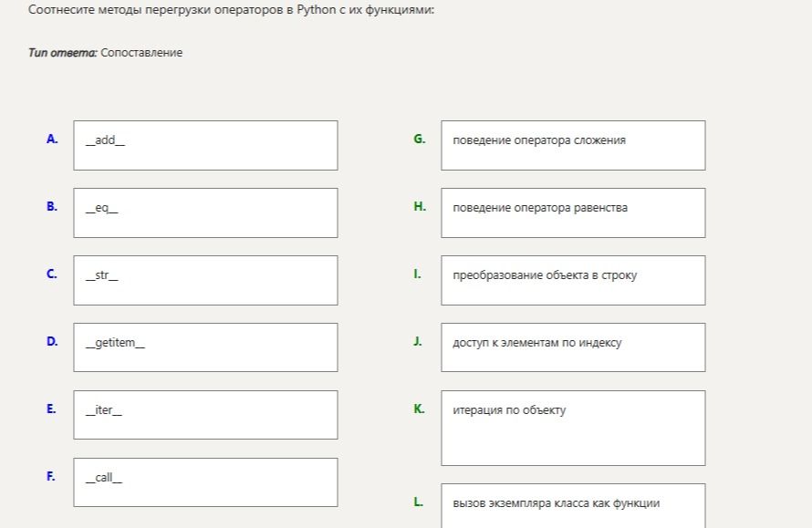
Task: Pick the __iter__ option box
Action: click(x=205, y=415)
